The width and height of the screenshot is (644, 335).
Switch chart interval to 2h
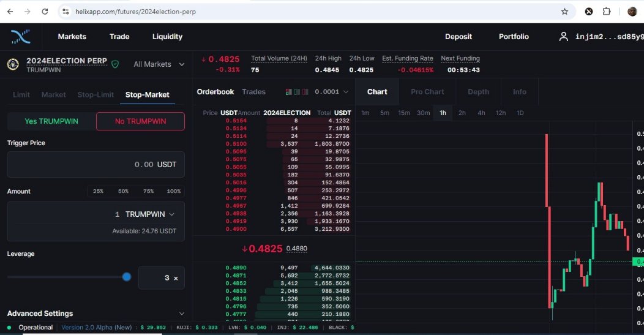pos(462,113)
